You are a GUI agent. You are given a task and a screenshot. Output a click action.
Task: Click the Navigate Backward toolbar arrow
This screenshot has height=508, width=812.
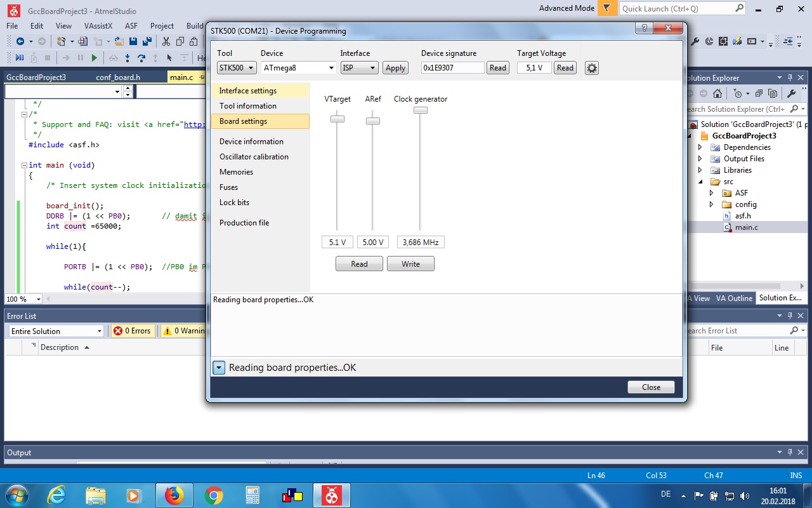pyautogui.click(x=20, y=41)
